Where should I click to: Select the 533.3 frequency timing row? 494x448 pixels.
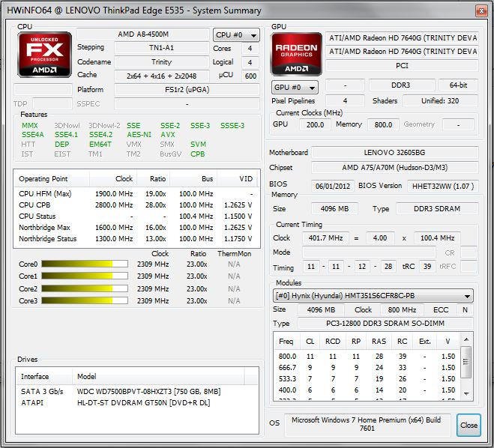(x=367, y=379)
